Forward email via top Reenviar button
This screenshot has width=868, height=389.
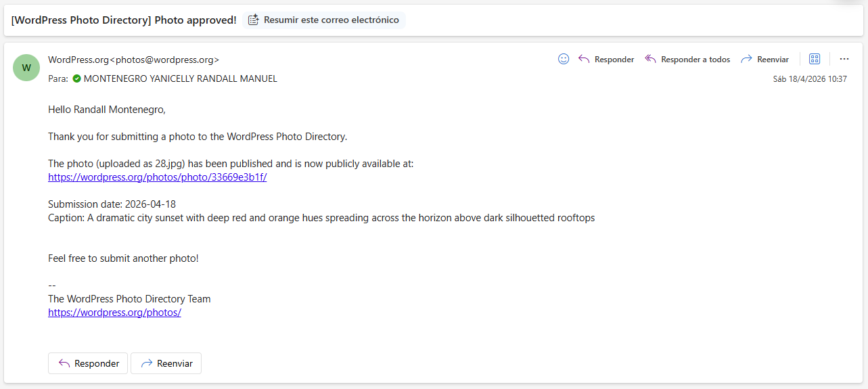[765, 60]
